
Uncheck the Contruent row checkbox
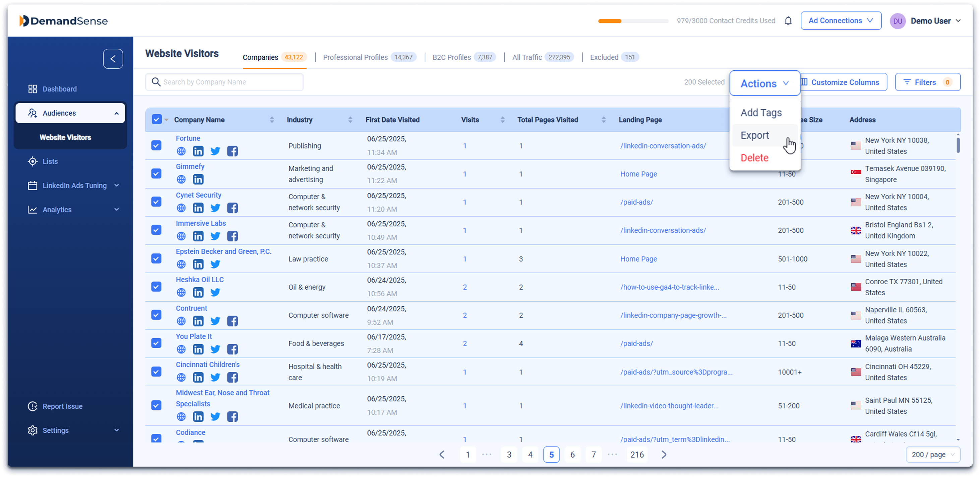coord(156,314)
